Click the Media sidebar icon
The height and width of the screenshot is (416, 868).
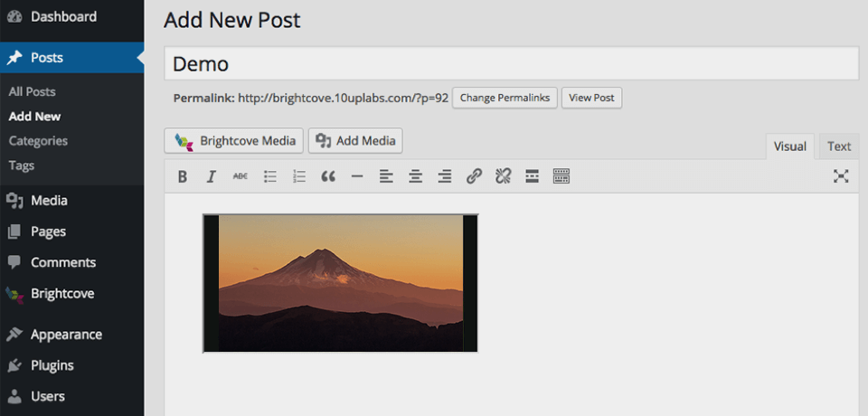[14, 201]
